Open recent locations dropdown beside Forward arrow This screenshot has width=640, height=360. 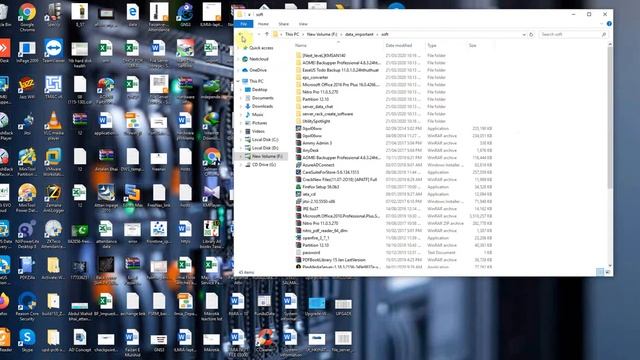pos(259,34)
